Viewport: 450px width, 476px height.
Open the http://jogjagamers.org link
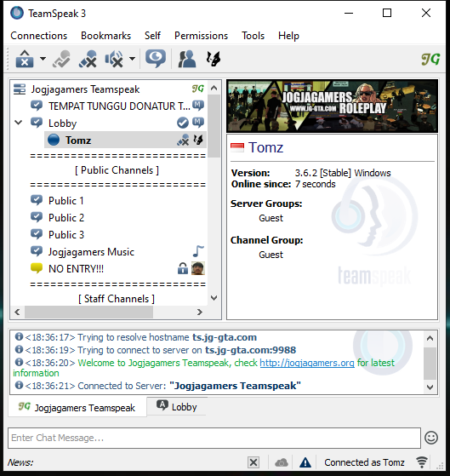click(x=307, y=363)
